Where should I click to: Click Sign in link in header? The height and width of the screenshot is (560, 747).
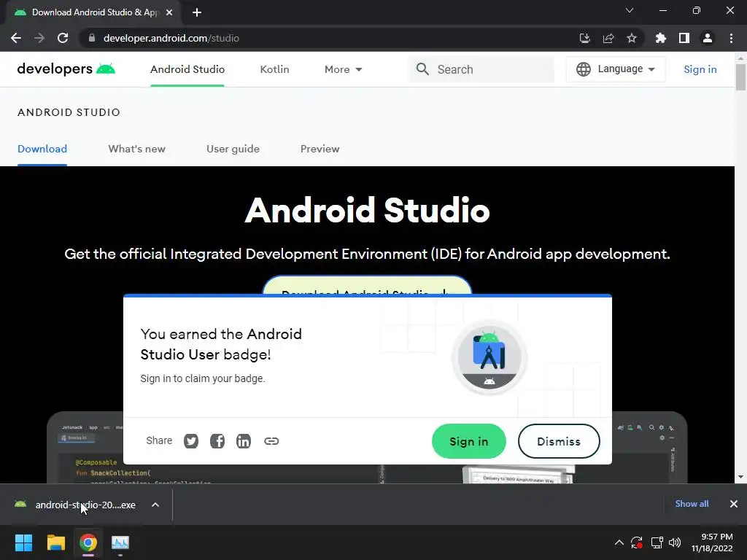pyautogui.click(x=700, y=69)
